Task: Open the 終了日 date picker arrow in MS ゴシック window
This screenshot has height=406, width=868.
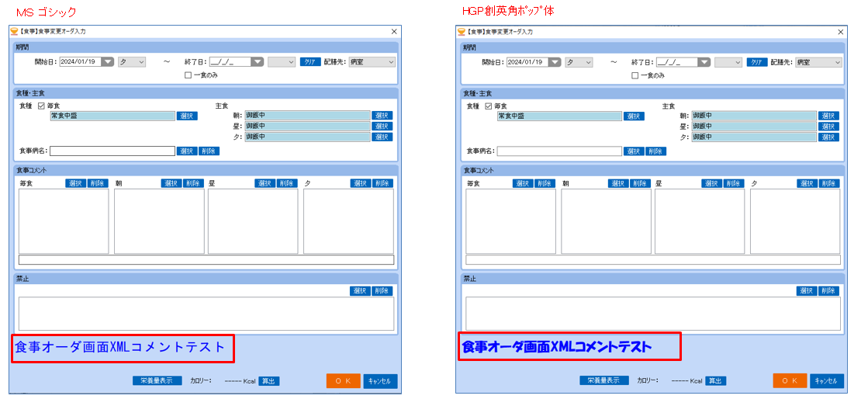Action: click(x=258, y=62)
